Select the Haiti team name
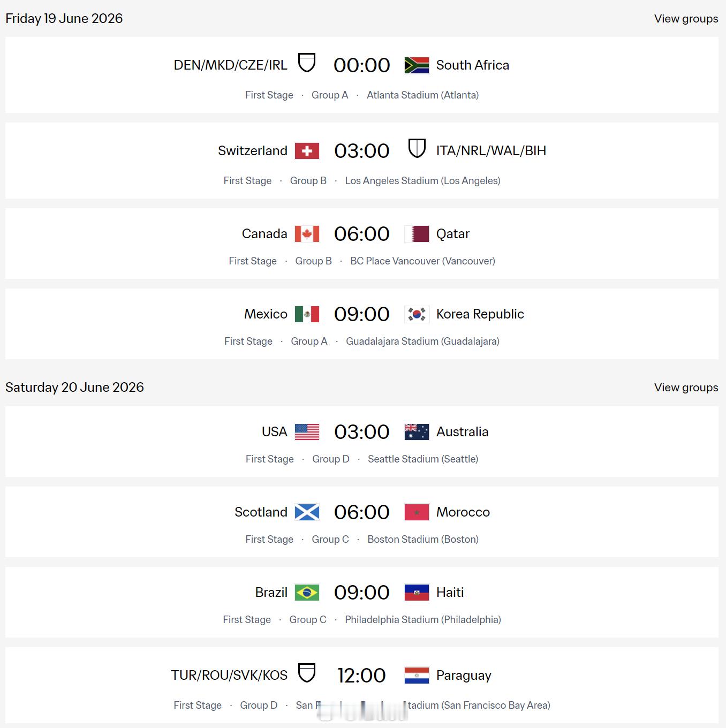Screen dimensions: 726x728 450,593
